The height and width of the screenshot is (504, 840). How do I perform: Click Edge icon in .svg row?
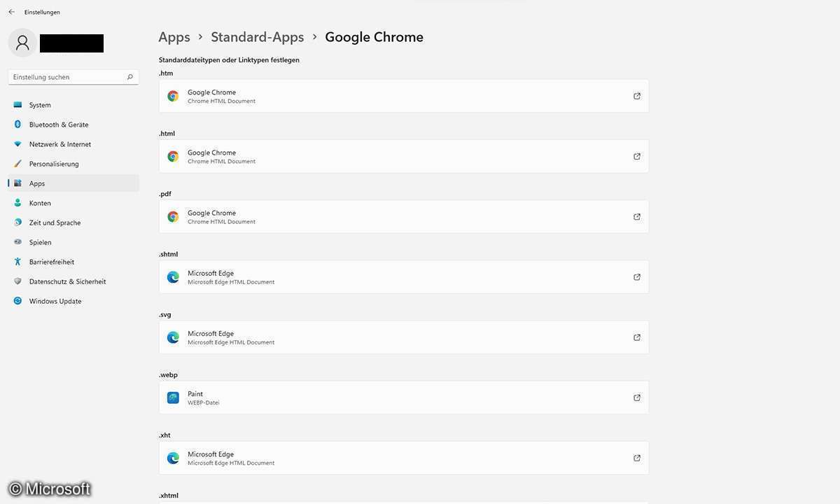(173, 337)
